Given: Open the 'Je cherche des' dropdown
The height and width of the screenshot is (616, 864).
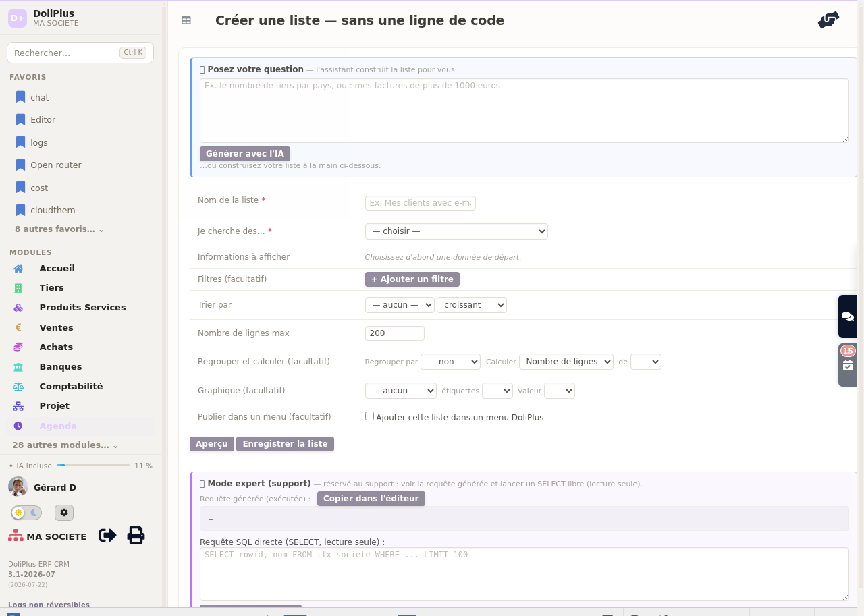Looking at the screenshot, I should (456, 231).
